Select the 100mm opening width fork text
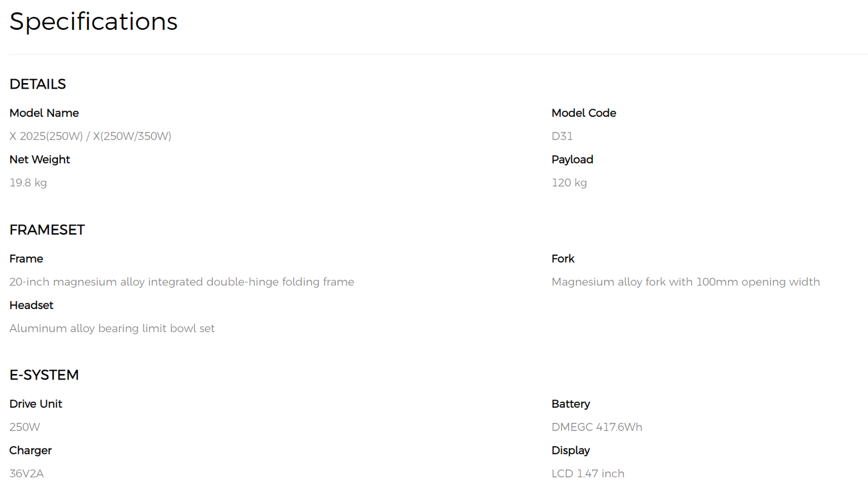The height and width of the screenshot is (488, 868). (x=686, y=282)
